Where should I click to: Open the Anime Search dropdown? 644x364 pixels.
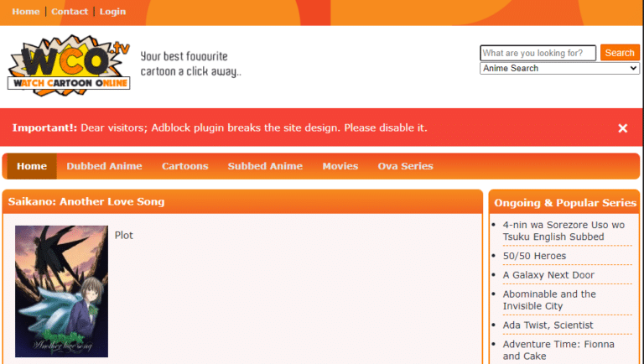click(x=559, y=69)
